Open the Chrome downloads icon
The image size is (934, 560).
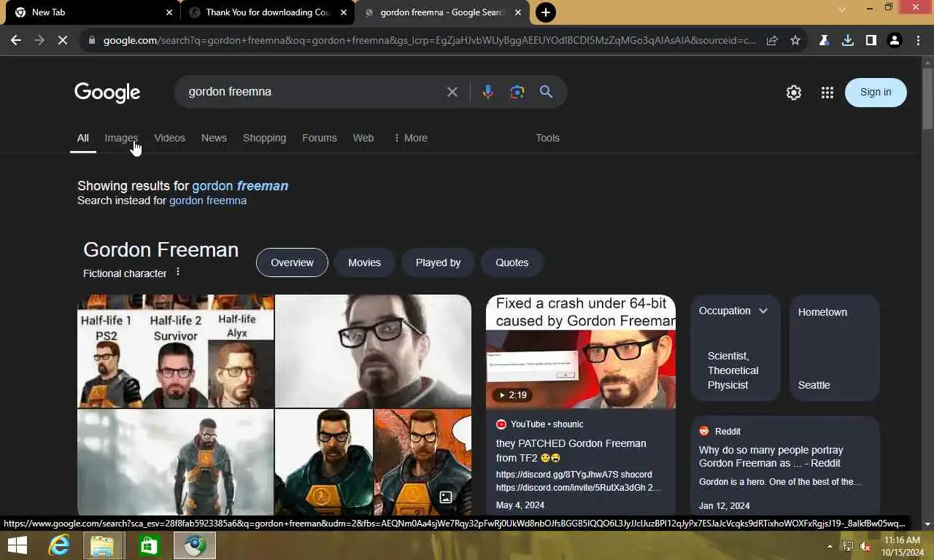pos(847,40)
